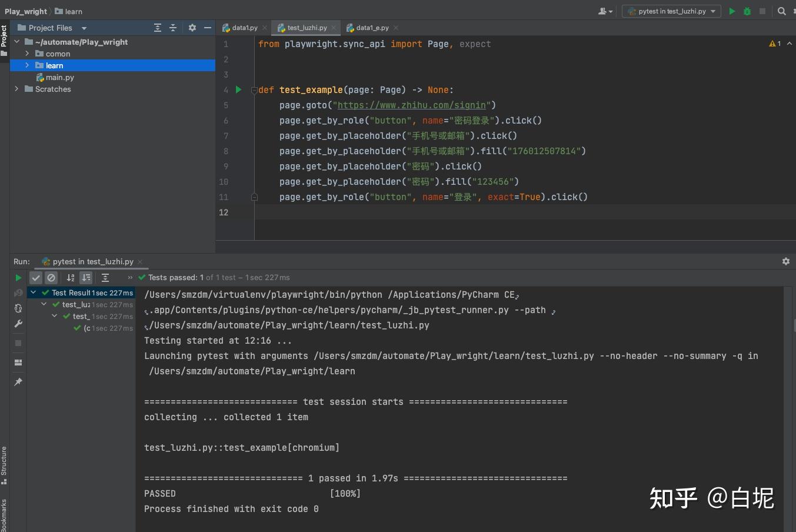Click 'Tests passed: 1' status text

pos(176,277)
